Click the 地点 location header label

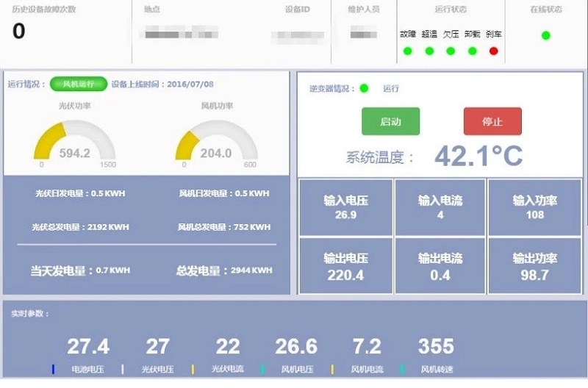tap(152, 10)
